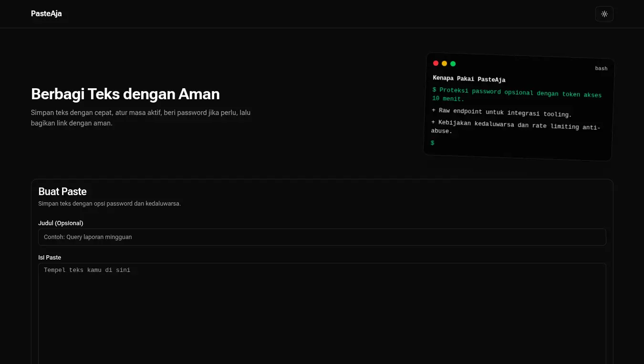This screenshot has height=364, width=644.
Task: Click the "Berbagi Teks dengan Aman" heading
Action: 125,94
